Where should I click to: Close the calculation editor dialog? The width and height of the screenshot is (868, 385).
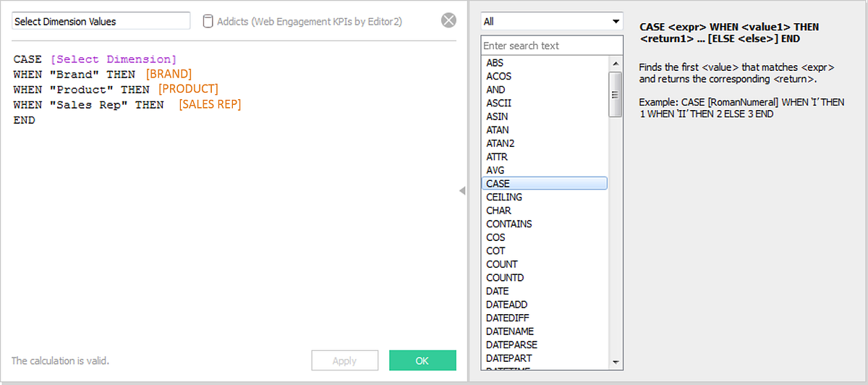coord(448,20)
